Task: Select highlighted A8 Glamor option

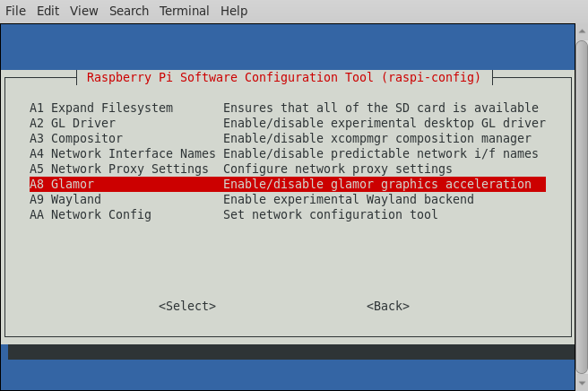Action: [288, 184]
